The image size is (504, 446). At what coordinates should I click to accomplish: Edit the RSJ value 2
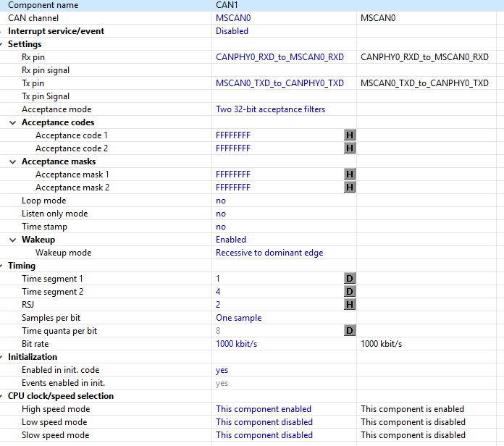tap(218, 305)
